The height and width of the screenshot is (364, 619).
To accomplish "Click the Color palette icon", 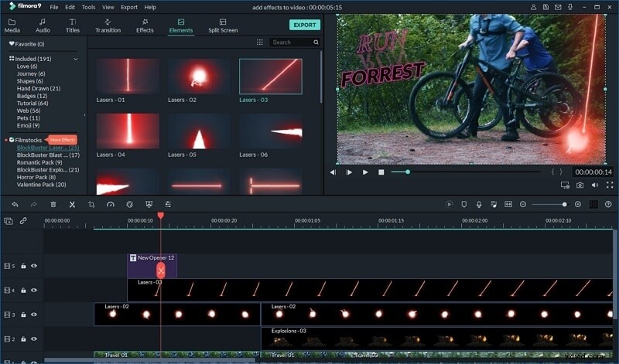I will pos(129,204).
